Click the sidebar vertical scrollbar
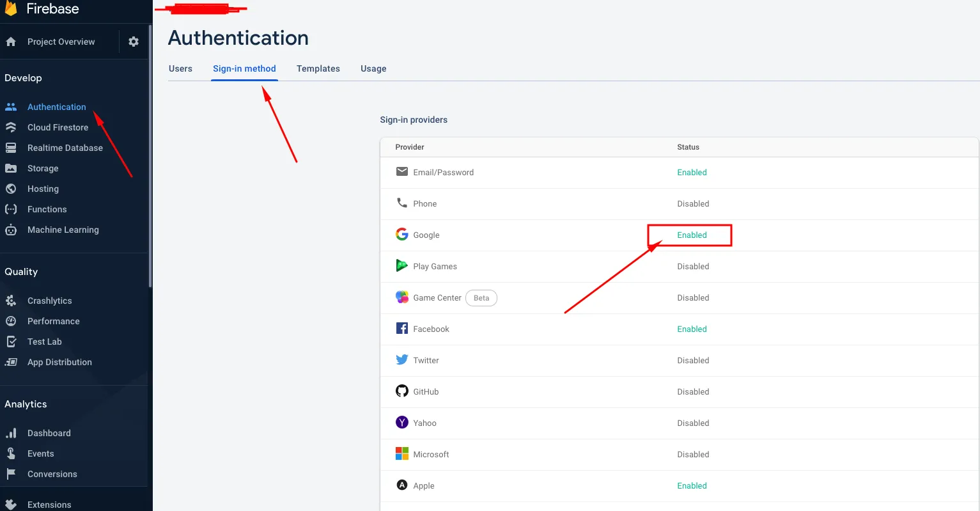Screen dimensions: 980x511 coord(150,157)
